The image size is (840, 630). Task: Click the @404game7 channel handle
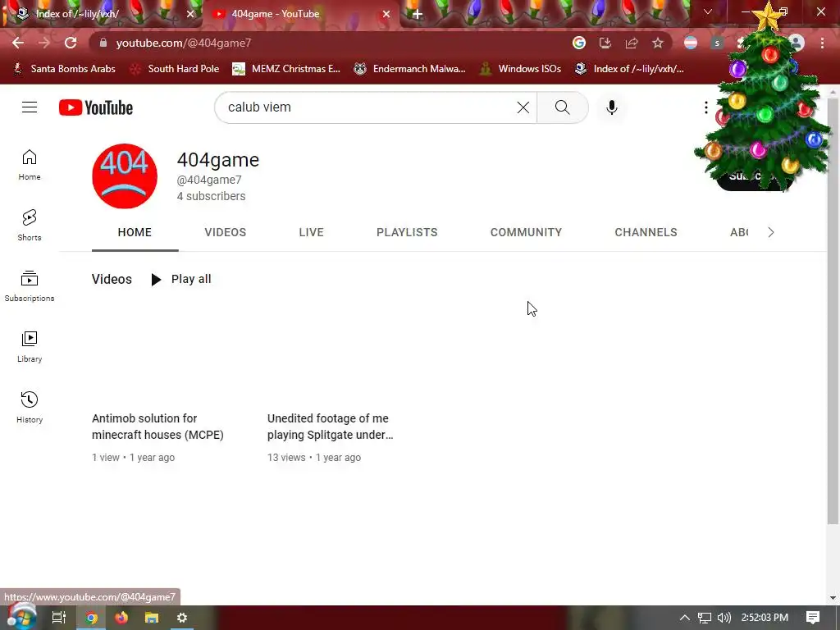[209, 180]
